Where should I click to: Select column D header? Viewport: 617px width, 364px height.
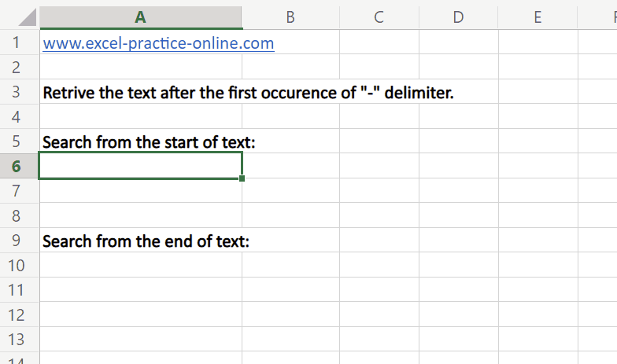coord(458,17)
